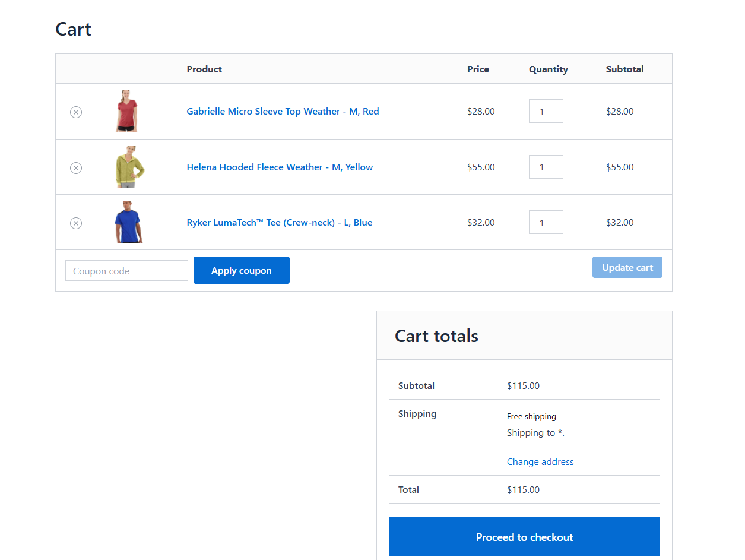View the Ryker LumaTech Tee details
Image resolution: width=745 pixels, height=560 pixels.
coord(279,222)
